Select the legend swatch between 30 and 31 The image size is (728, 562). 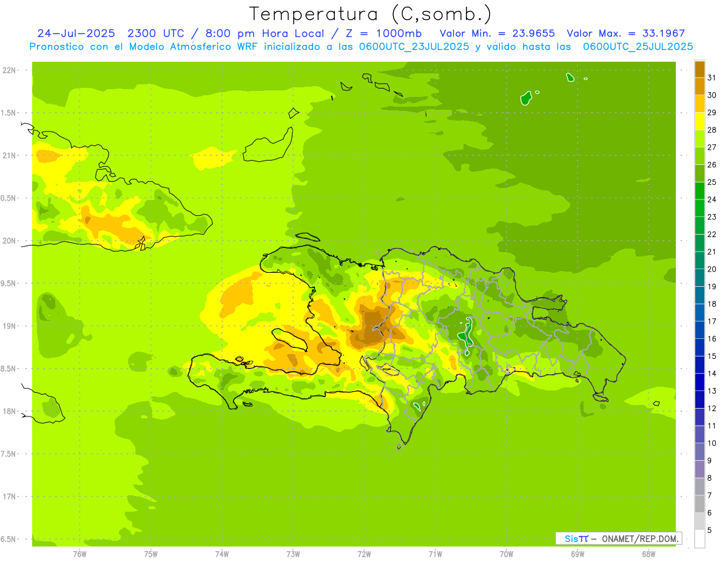pos(699,86)
